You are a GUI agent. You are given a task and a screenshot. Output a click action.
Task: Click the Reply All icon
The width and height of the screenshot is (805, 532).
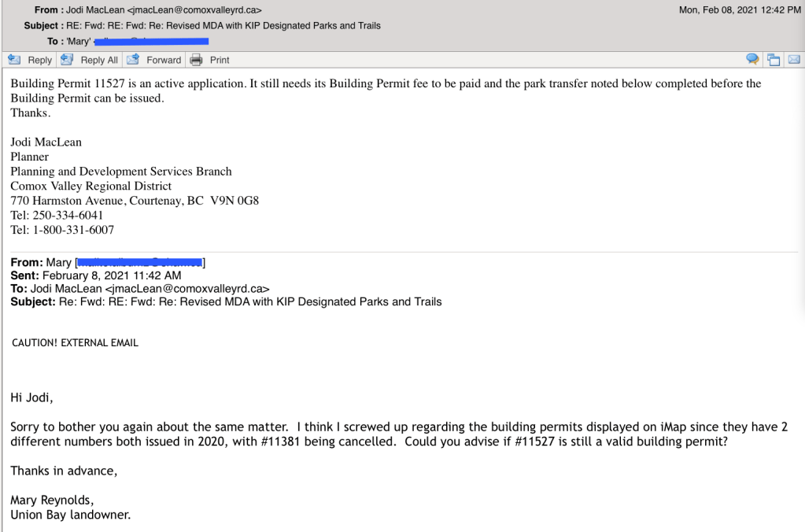point(66,60)
